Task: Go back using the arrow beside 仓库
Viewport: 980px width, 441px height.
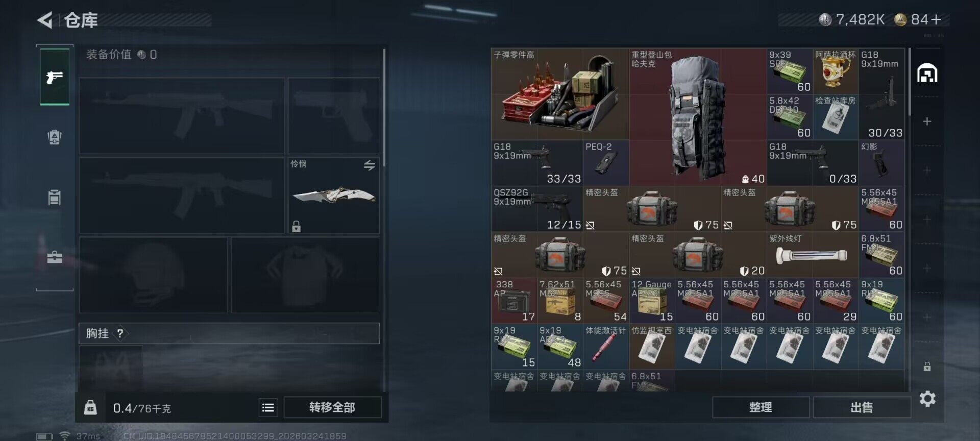Action: click(x=45, y=20)
